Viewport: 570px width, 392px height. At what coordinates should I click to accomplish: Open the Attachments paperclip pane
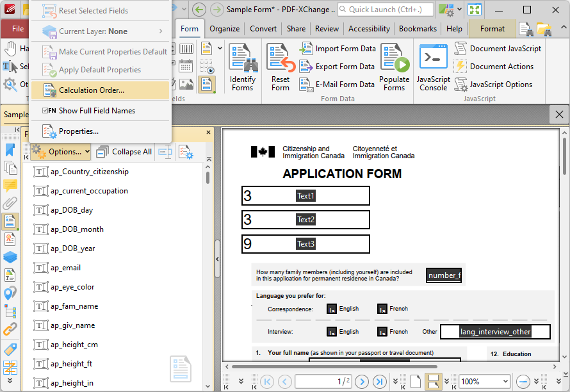[10, 204]
